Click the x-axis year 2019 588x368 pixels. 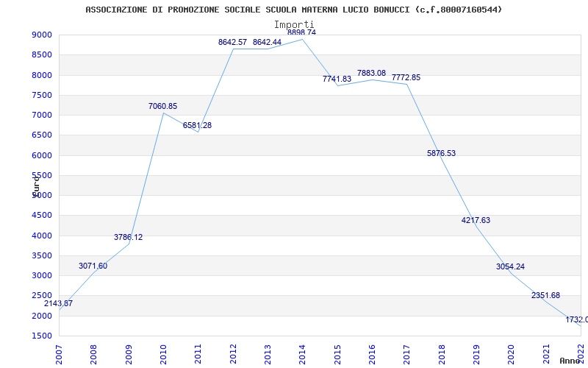[x=476, y=354]
